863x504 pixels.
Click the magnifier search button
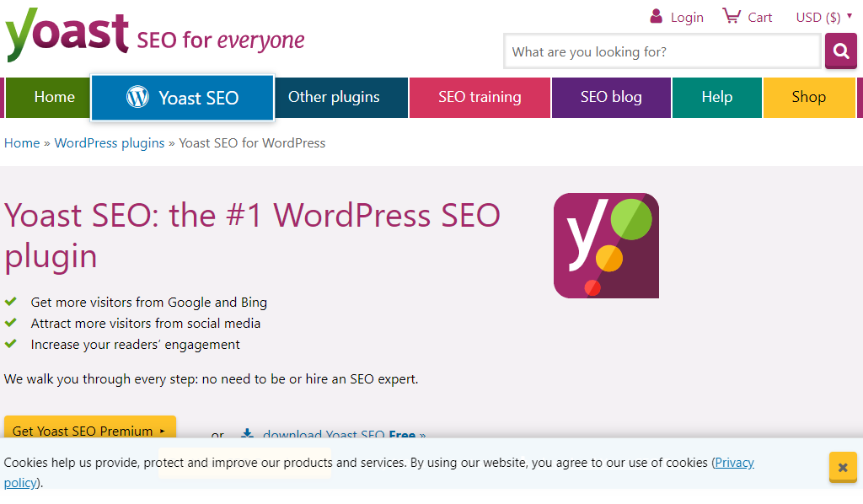[840, 51]
